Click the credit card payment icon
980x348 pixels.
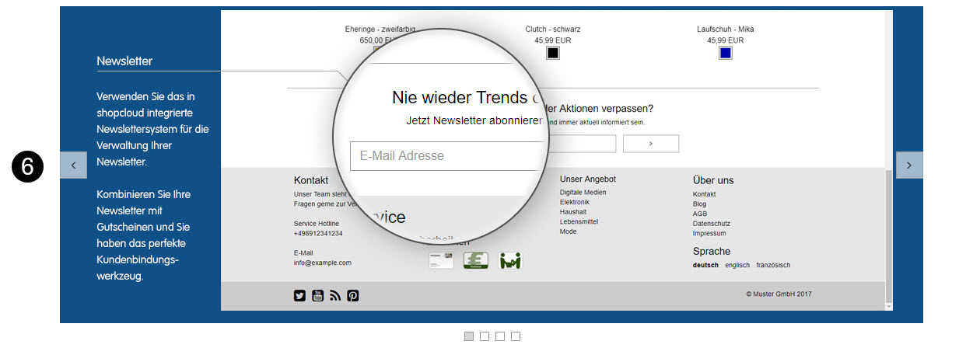[x=441, y=261]
